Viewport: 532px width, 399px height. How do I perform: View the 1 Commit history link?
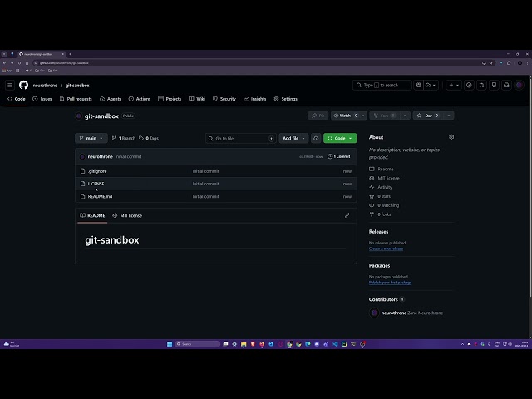pyautogui.click(x=339, y=156)
